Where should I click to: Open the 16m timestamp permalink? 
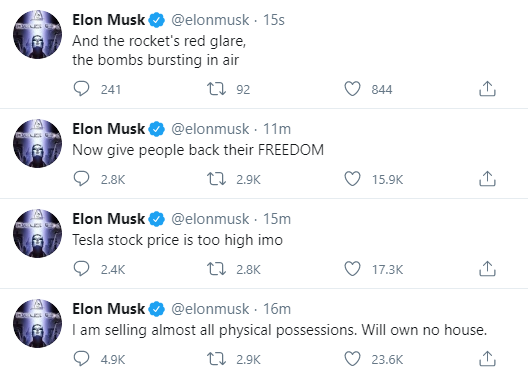276,309
